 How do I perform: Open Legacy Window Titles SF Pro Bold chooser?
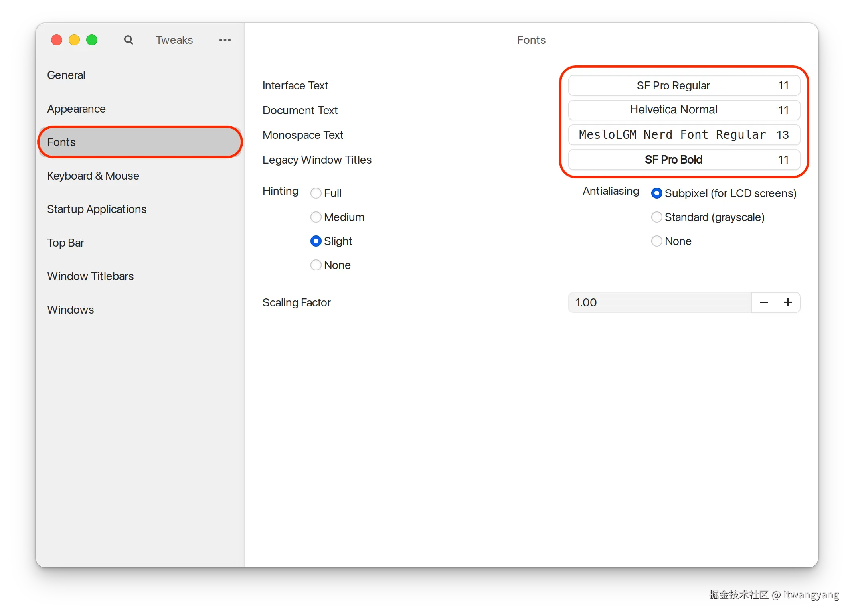(x=684, y=160)
